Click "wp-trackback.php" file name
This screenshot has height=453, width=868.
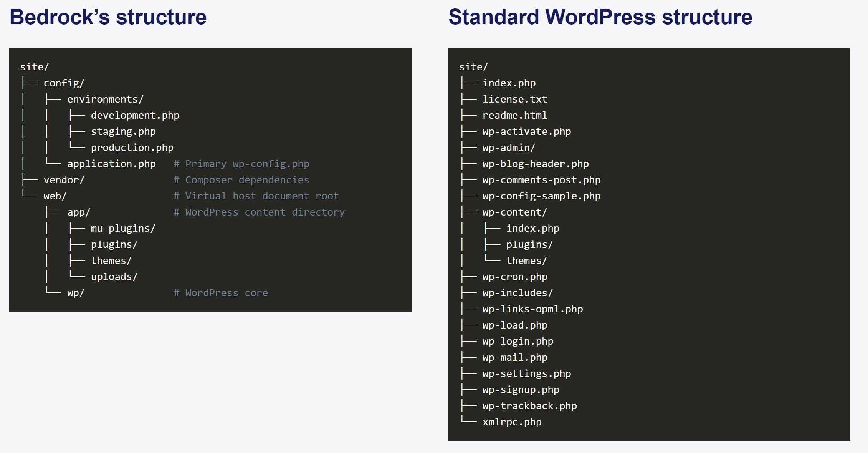530,406
